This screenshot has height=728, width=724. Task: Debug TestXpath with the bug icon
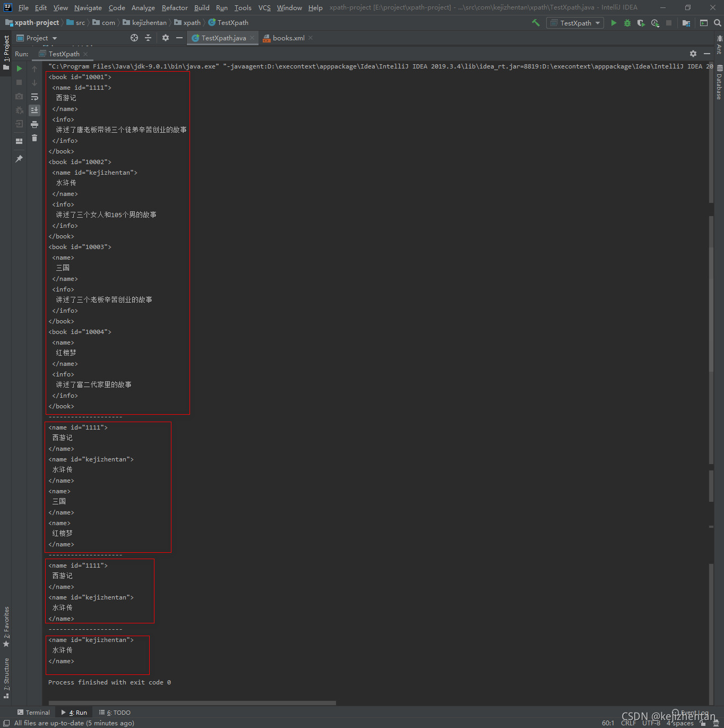point(627,23)
